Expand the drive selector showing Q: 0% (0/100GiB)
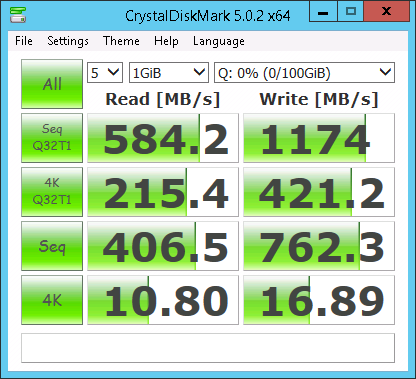The width and height of the screenshot is (416, 379). [x=304, y=72]
